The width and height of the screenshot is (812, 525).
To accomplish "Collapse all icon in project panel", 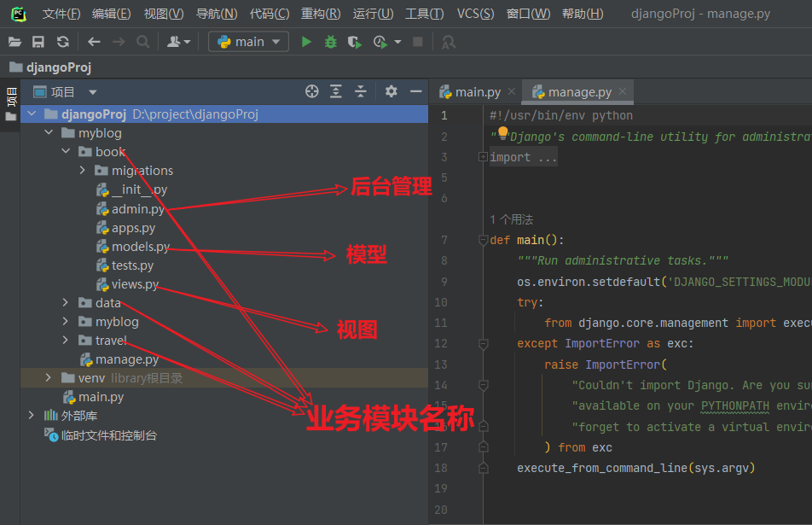I will point(361,91).
